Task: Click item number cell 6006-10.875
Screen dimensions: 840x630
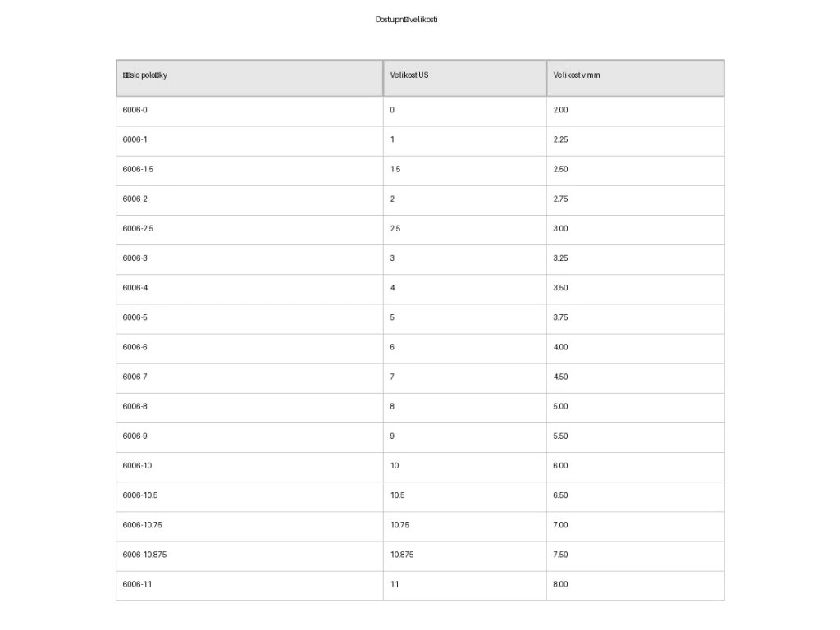Action: (144, 555)
